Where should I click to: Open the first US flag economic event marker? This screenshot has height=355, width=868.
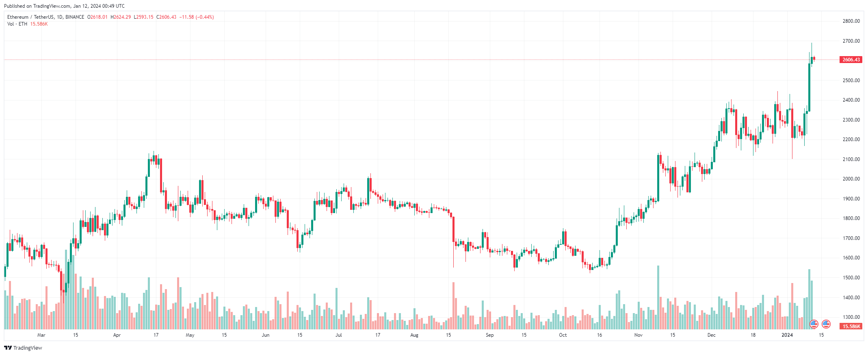pos(814,324)
